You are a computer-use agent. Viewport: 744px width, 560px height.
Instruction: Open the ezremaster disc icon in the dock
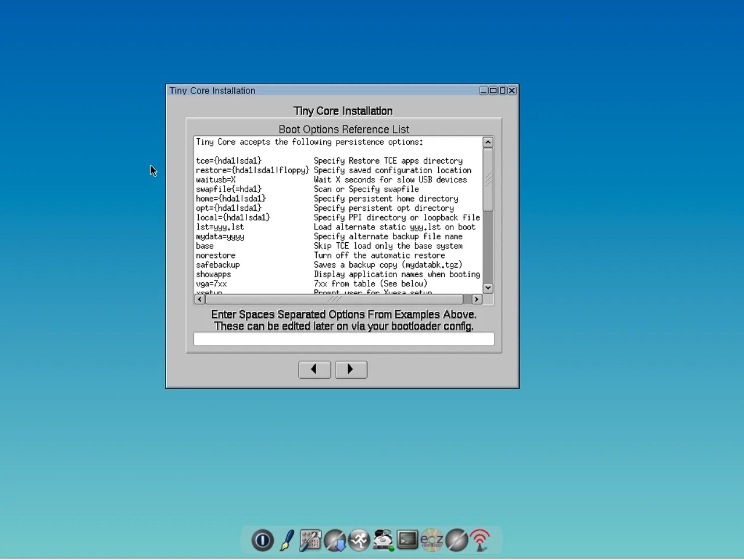(432, 540)
